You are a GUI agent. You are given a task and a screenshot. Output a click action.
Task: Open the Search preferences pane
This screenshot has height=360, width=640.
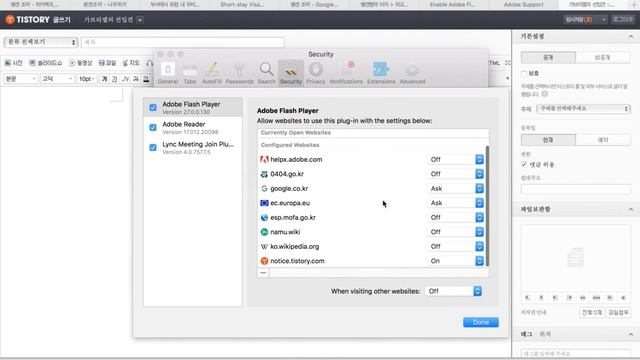tap(267, 73)
